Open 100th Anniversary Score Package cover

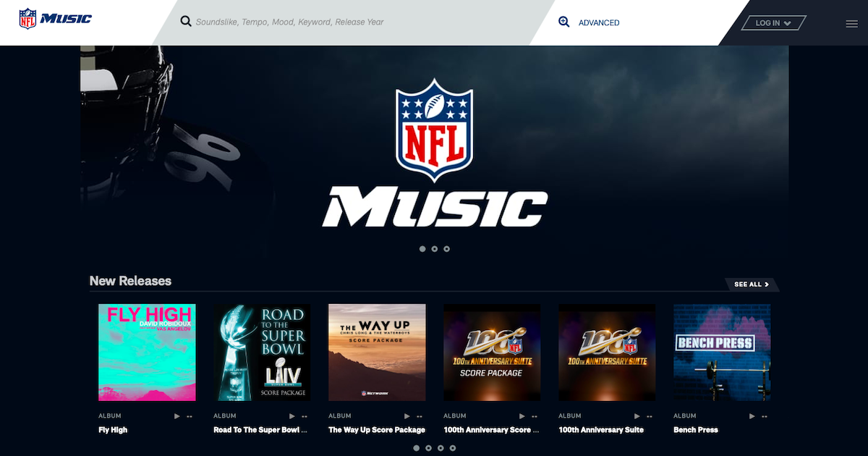pyautogui.click(x=492, y=352)
